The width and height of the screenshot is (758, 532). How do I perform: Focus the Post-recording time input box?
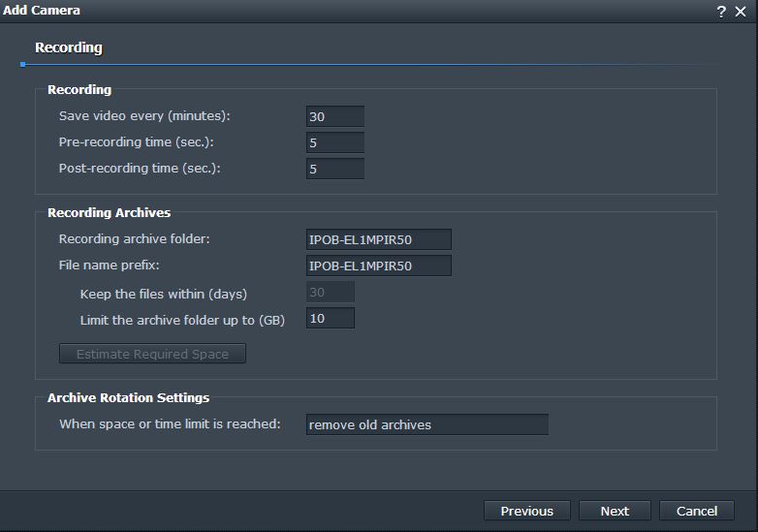(x=335, y=169)
